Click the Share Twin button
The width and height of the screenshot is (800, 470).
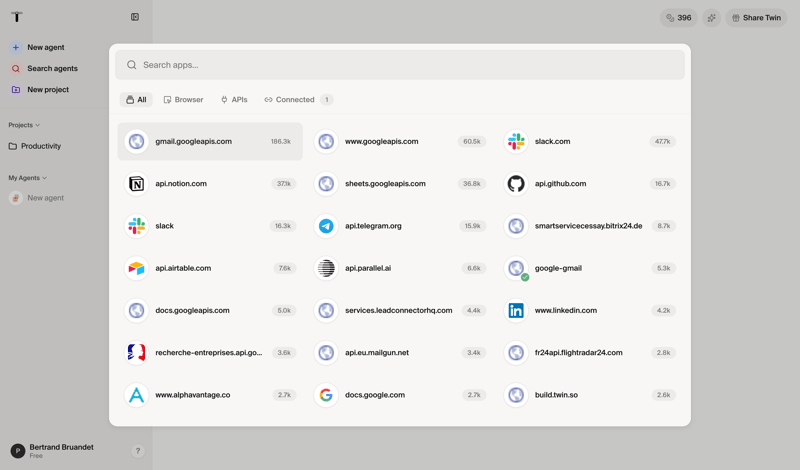(756, 18)
